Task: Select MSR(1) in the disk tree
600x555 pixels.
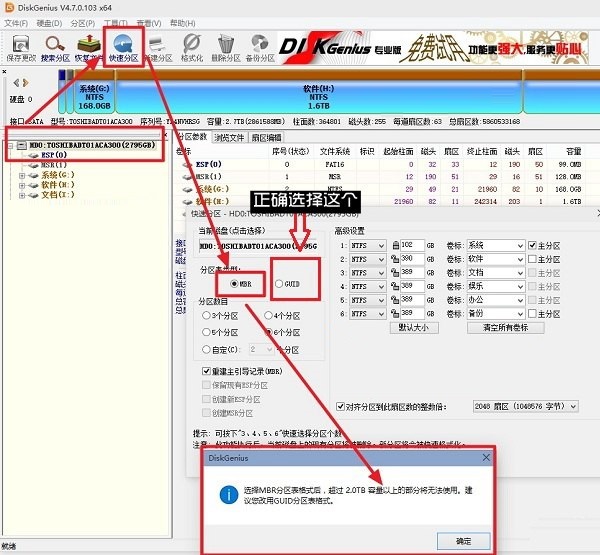Action: (x=54, y=165)
